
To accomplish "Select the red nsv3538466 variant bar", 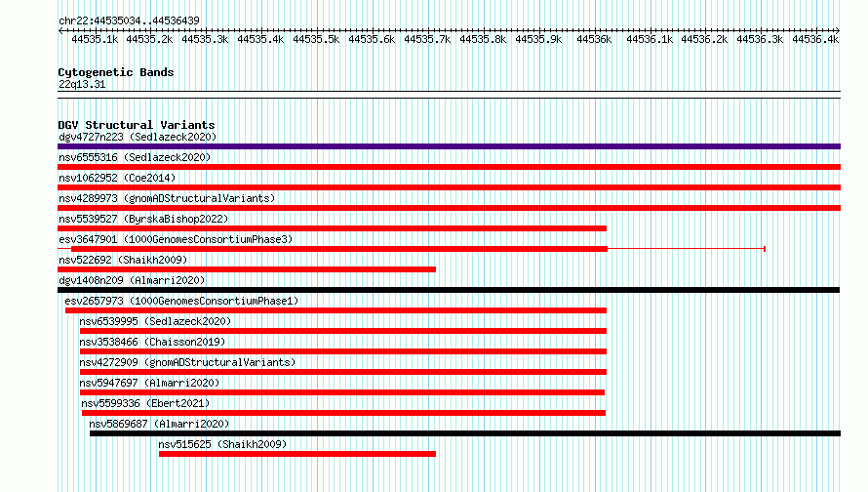I will 343,351.
